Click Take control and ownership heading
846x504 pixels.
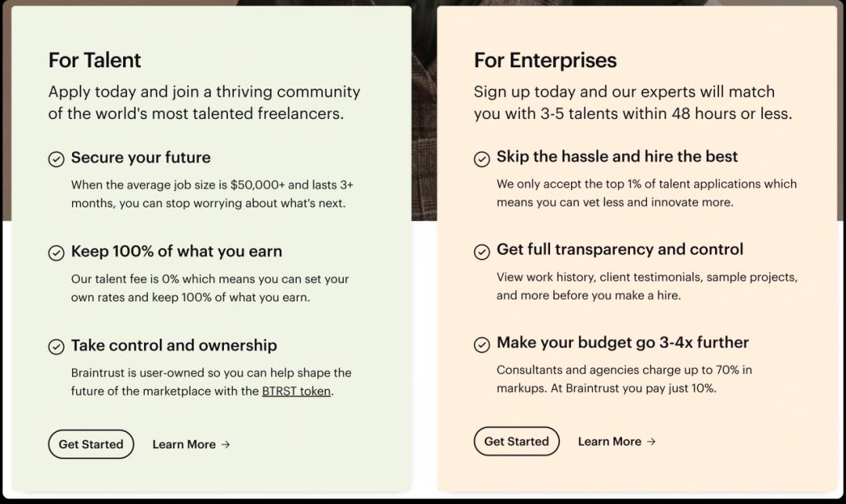(x=174, y=345)
